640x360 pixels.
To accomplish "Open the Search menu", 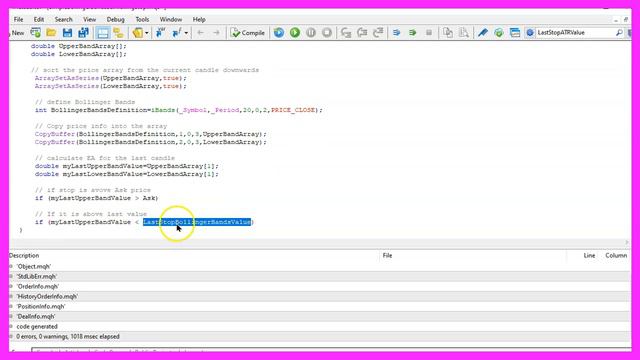I will point(63,19).
